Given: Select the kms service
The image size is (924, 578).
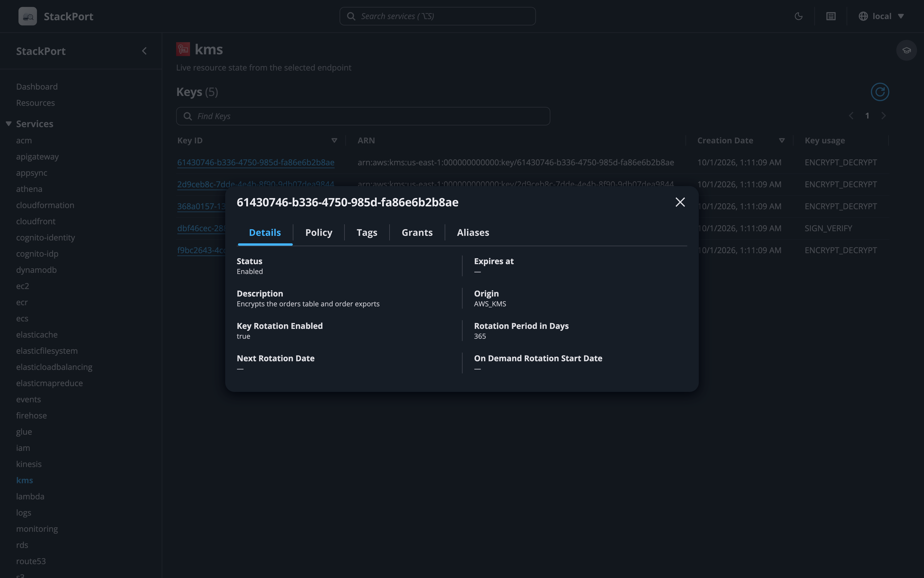Looking at the screenshot, I should pyautogui.click(x=24, y=480).
